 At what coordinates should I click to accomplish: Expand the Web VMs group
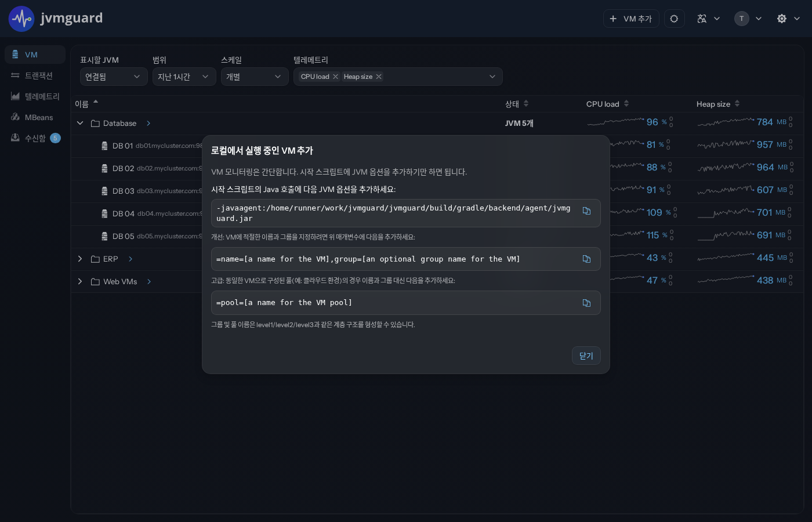[80, 281]
